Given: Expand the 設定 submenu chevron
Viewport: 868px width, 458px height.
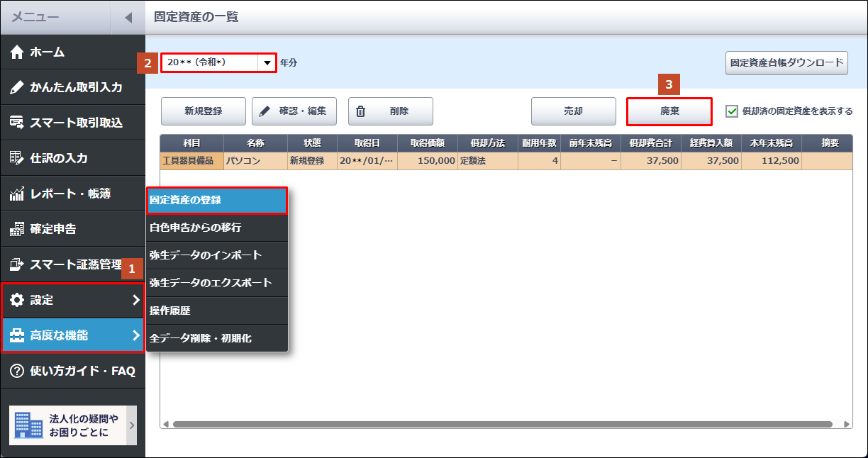Looking at the screenshot, I should [x=136, y=300].
